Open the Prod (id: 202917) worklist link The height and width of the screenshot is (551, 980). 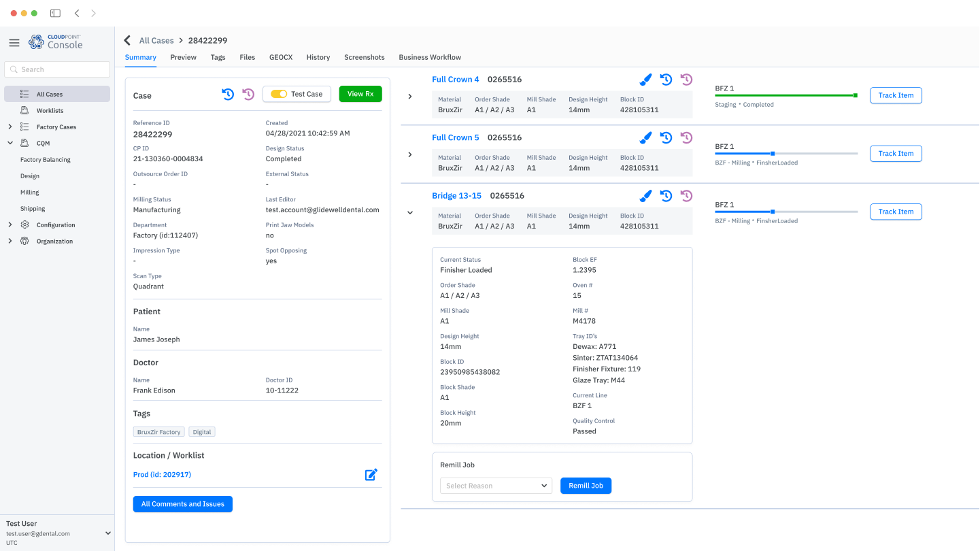pos(162,474)
